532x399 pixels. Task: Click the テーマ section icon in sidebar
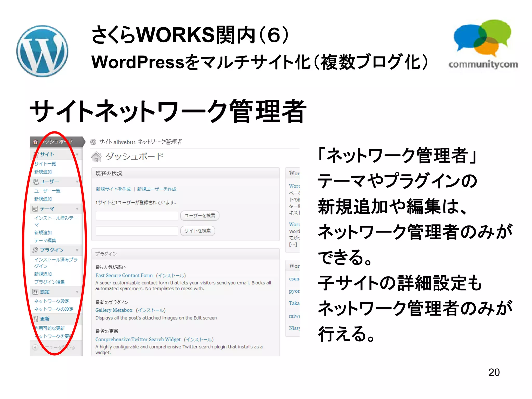click(x=35, y=209)
